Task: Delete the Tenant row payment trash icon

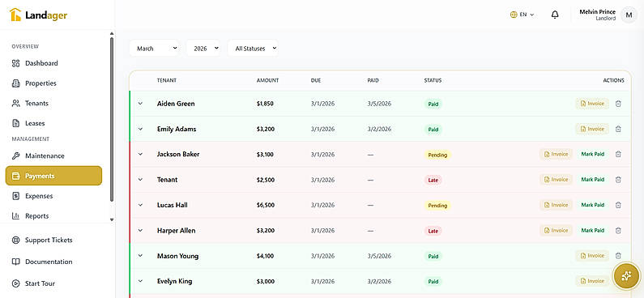Action: [x=618, y=180]
